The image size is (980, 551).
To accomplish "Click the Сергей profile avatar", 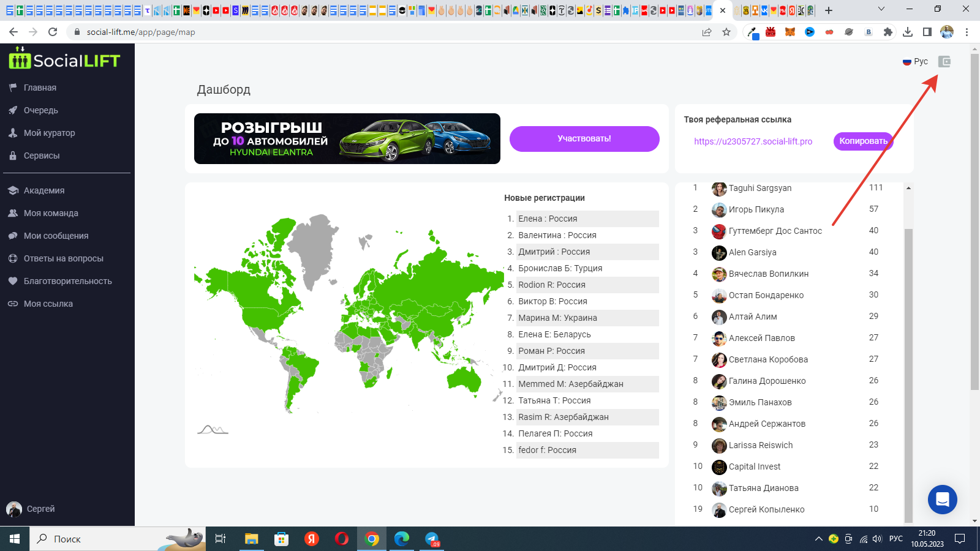I will click(14, 509).
